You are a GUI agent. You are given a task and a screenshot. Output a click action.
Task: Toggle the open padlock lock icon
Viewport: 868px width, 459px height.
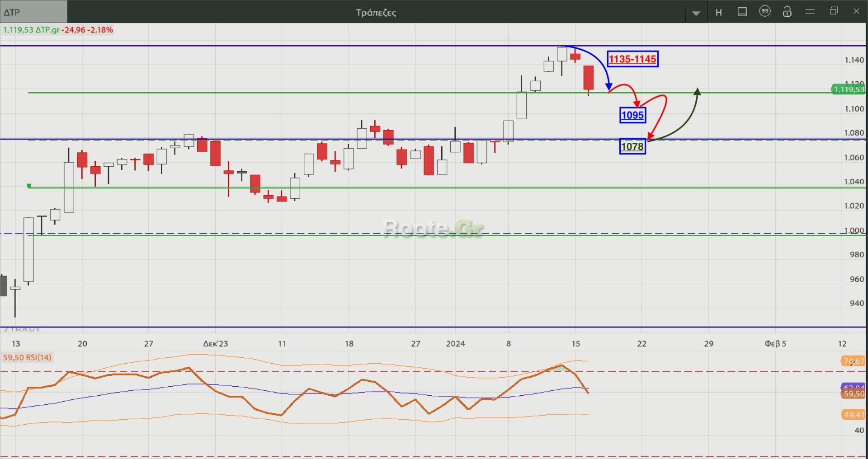coord(787,12)
